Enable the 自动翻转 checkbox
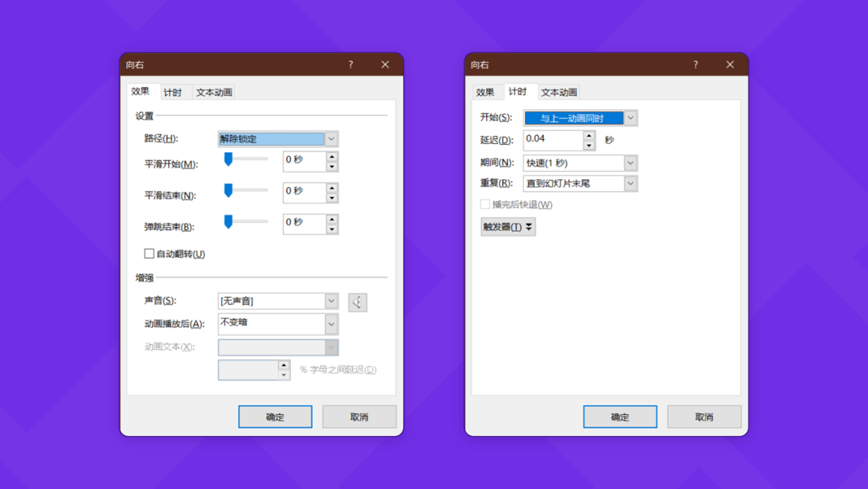 click(149, 253)
